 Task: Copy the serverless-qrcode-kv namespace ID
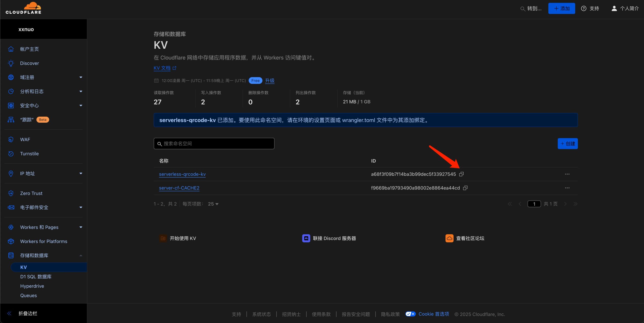click(x=461, y=174)
